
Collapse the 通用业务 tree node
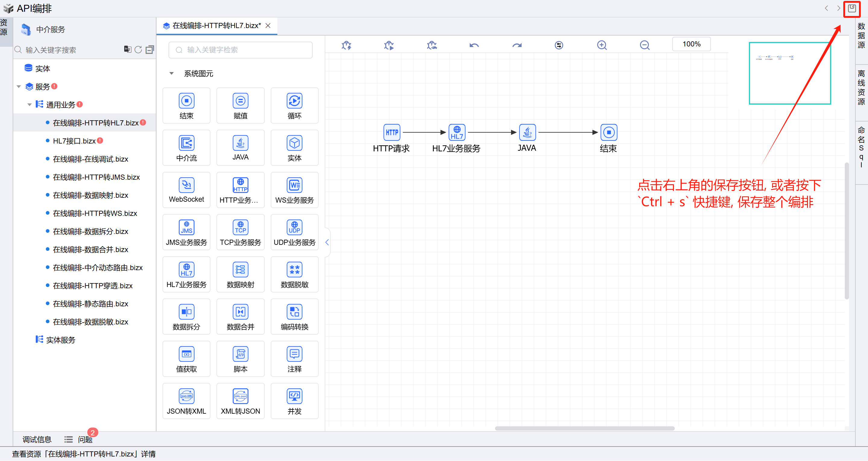pos(30,105)
